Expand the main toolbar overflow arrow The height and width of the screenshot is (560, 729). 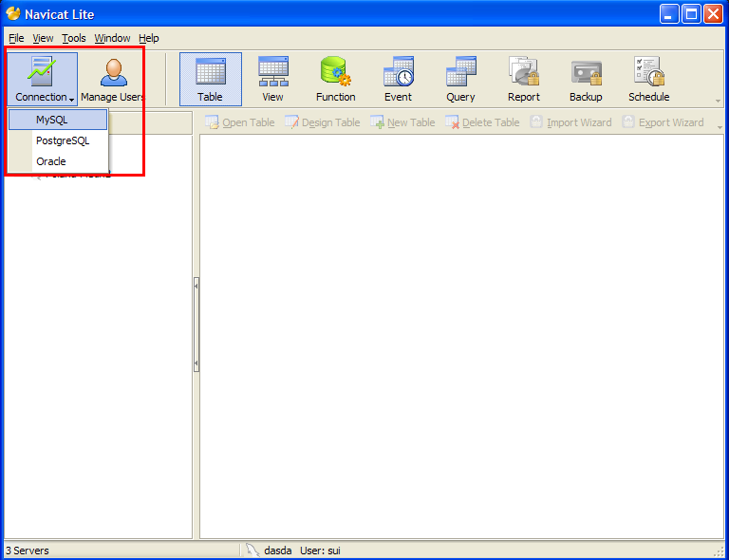click(718, 101)
